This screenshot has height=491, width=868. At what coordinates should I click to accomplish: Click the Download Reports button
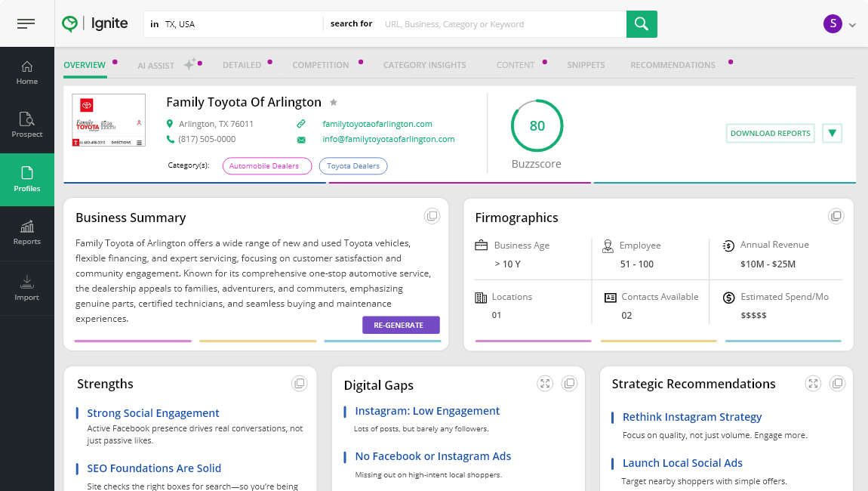(770, 133)
